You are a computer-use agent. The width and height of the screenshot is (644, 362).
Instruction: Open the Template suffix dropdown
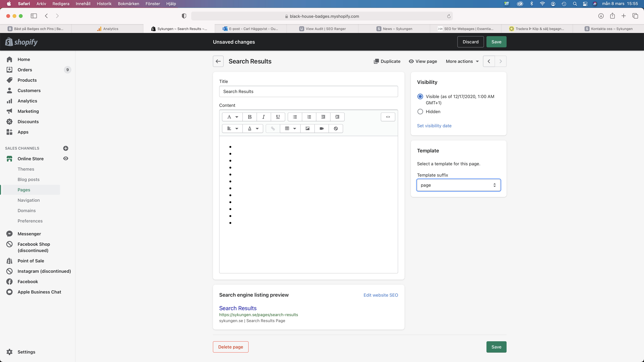click(x=458, y=185)
